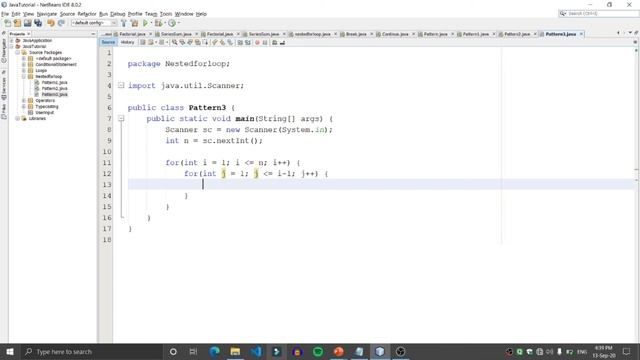The height and width of the screenshot is (360, 640).
Task: Select the Typecasting package in the tree
Action: pyautogui.click(x=47, y=107)
